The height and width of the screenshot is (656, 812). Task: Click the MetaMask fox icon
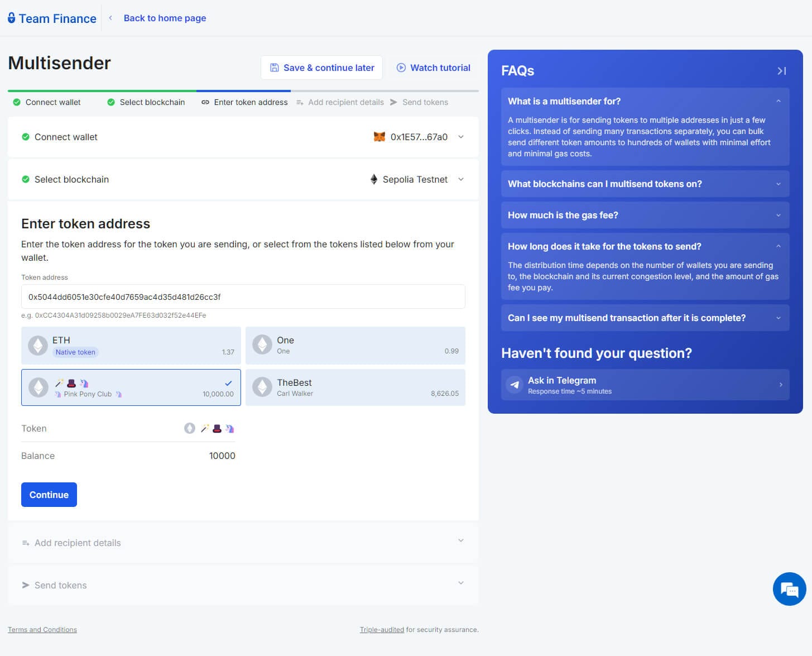coord(379,136)
